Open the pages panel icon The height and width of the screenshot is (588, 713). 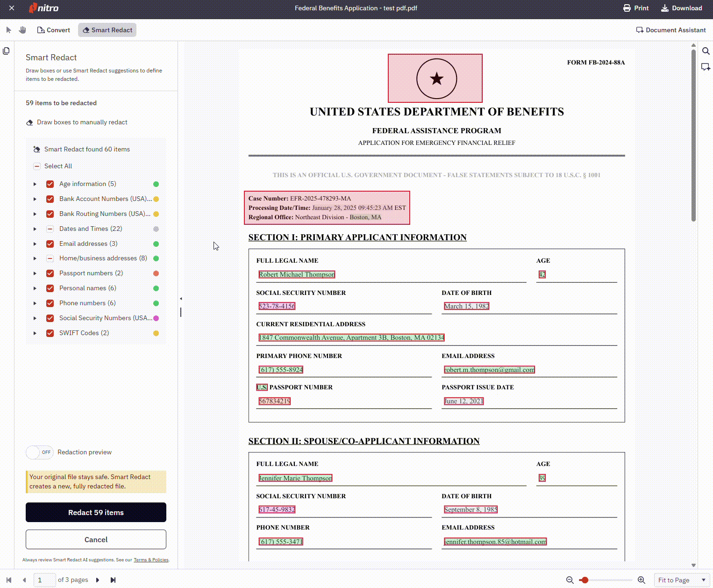click(x=6, y=51)
